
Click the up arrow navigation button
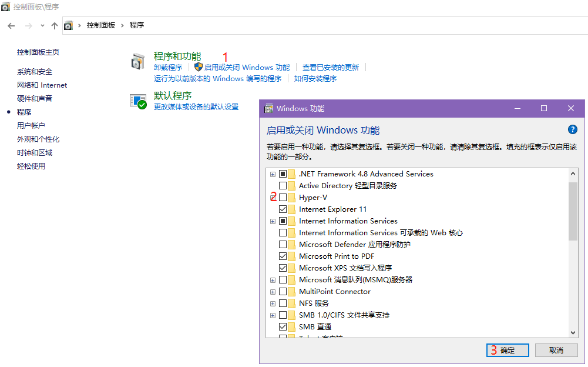point(55,25)
